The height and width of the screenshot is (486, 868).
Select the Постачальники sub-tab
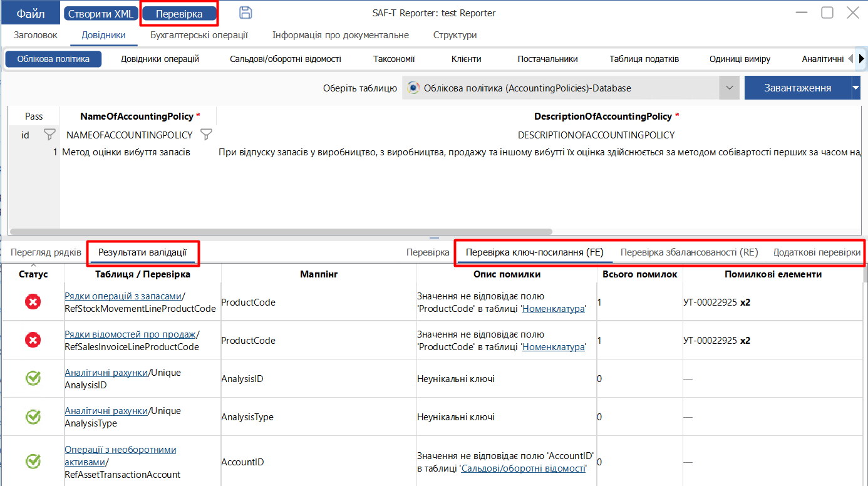pyautogui.click(x=547, y=59)
